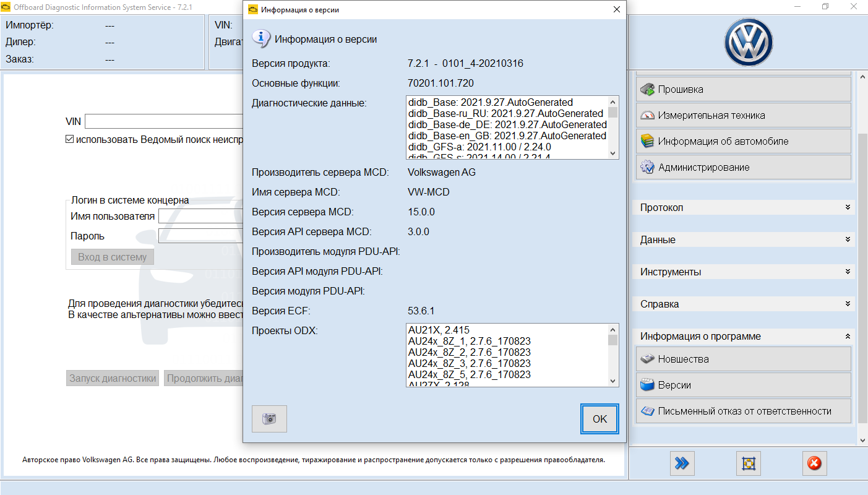Screen dimensions: 868x495
Task: Click the blue double-arrow forward icon
Action: tap(682, 463)
